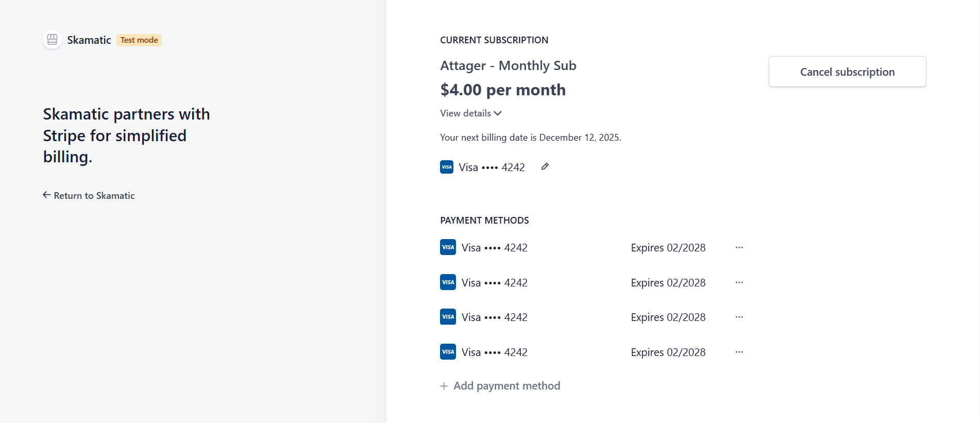The width and height of the screenshot is (980, 423).
Task: Click the Visa icon on the second payment method
Action: [447, 282]
